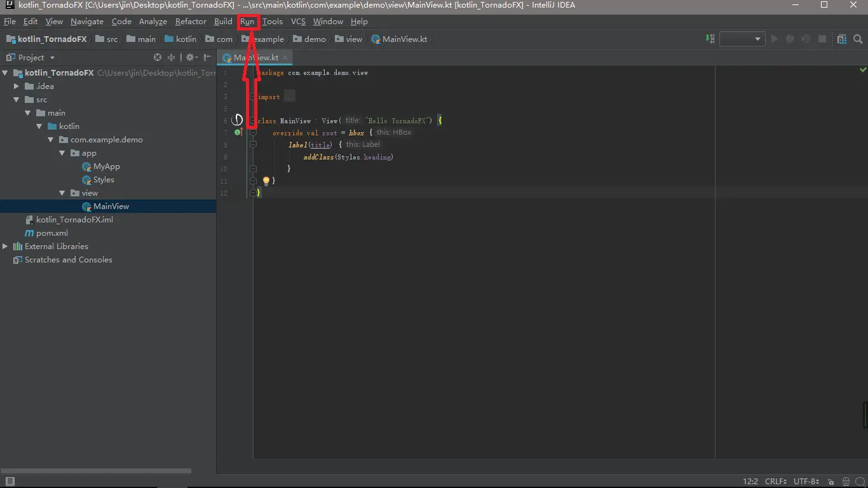Collapse the kotlin_TornadoFX root node
Viewport: 868px width, 488px height.
click(x=6, y=73)
